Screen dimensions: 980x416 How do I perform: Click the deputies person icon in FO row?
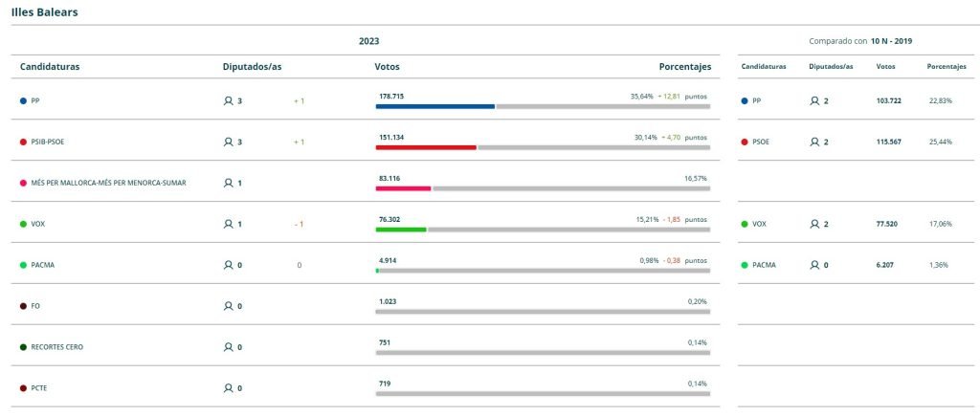(228, 306)
